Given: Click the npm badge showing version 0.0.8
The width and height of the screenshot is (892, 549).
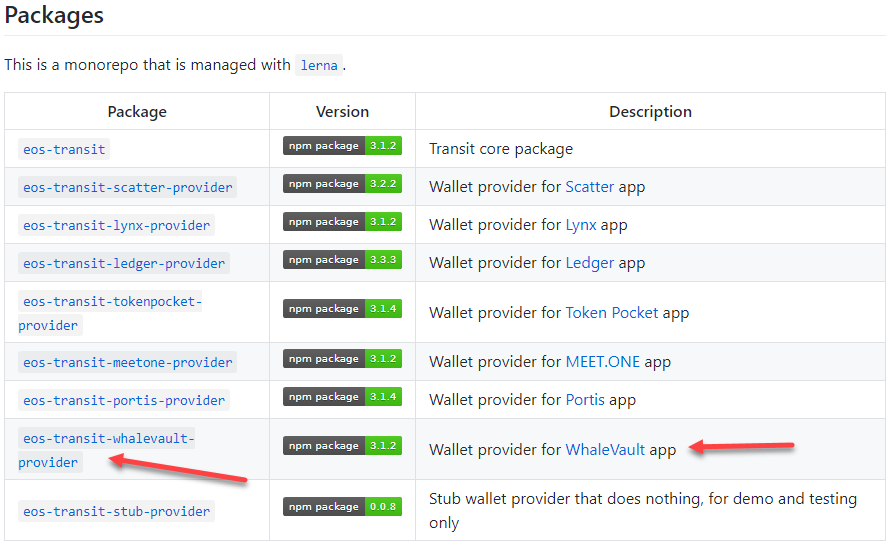Looking at the screenshot, I should (342, 507).
